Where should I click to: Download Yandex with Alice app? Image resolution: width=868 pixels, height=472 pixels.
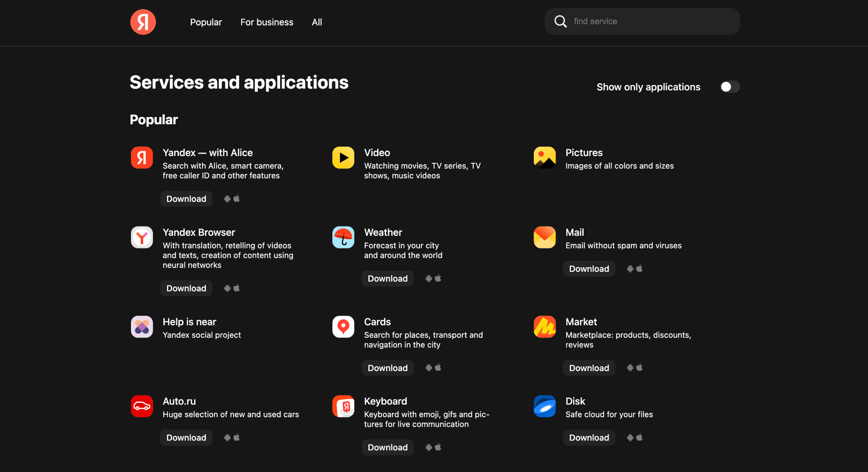[x=186, y=199]
